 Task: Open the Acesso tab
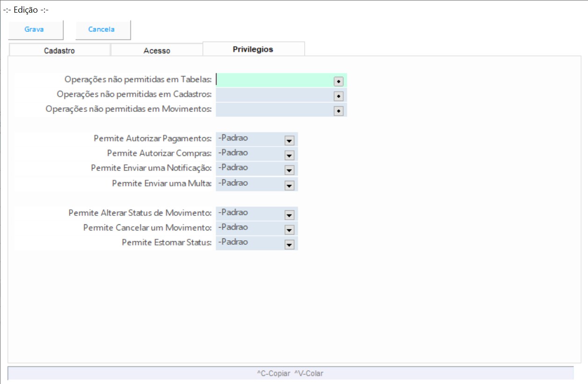click(x=157, y=51)
